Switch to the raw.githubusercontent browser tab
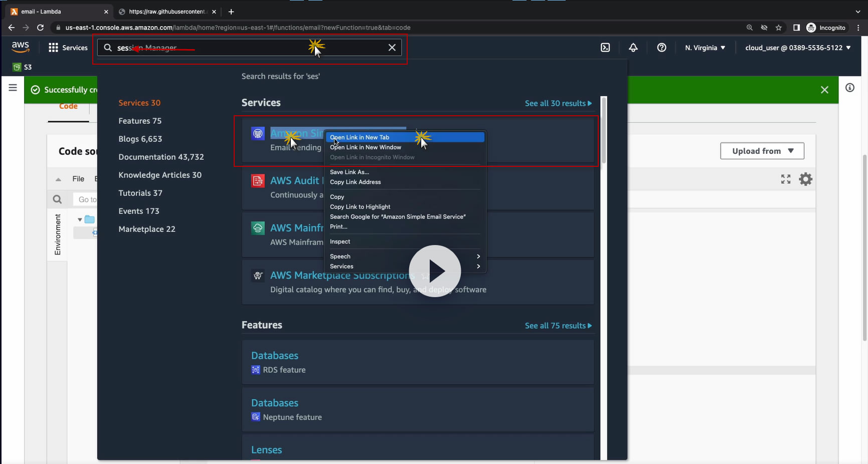This screenshot has width=868, height=464. (x=168, y=12)
